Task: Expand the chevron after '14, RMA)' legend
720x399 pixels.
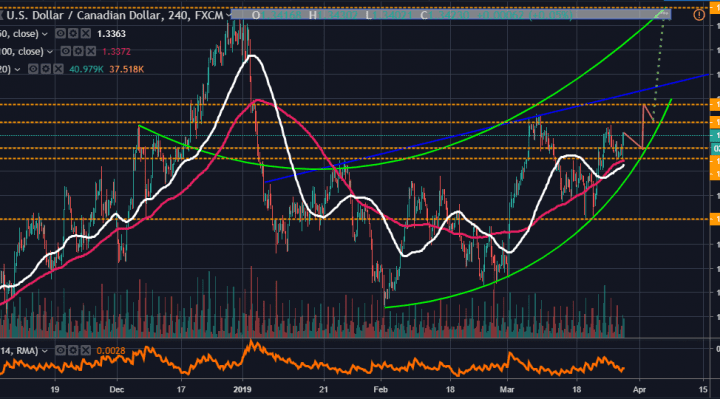Action: 45,351
